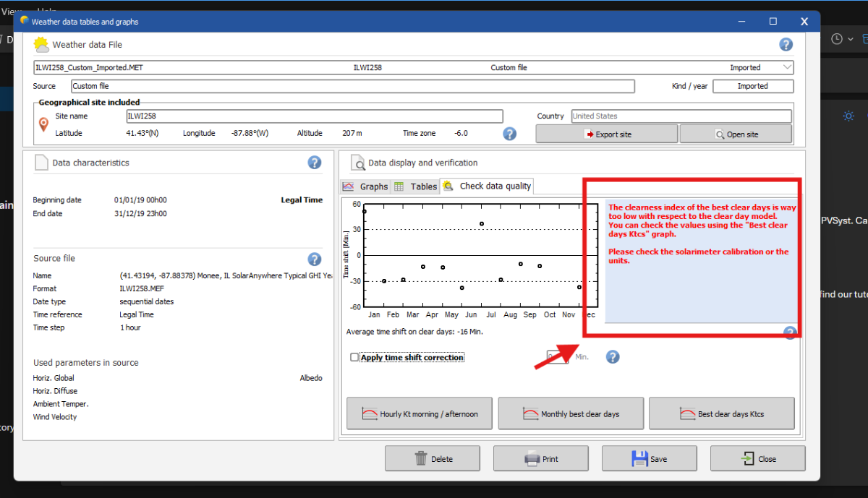Expand the weather data file dropdown
Screen dimensions: 868x498
click(787, 68)
